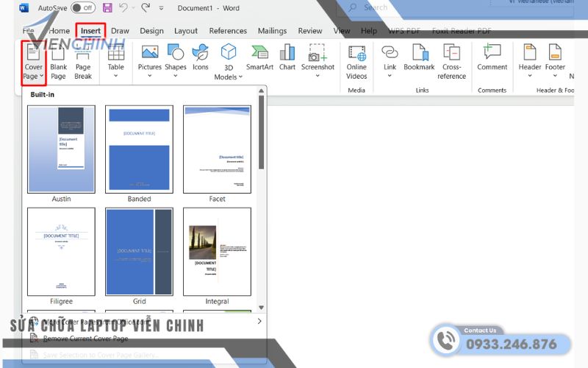Open the Table insert button
588x368 pixels.
click(116, 61)
